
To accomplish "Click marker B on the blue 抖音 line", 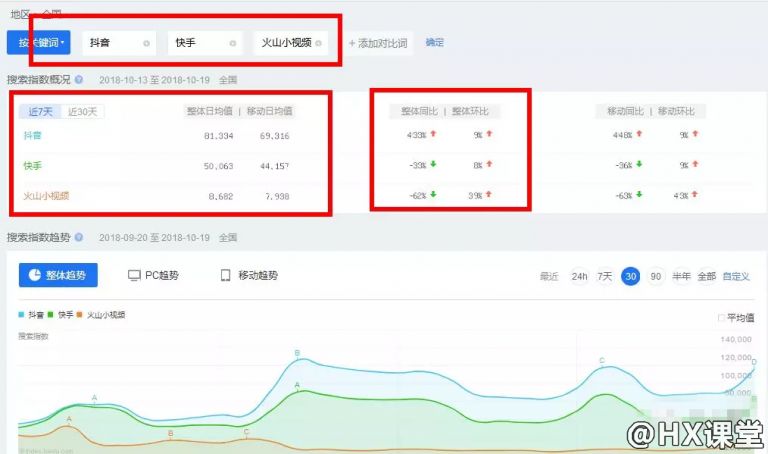I will [x=297, y=353].
